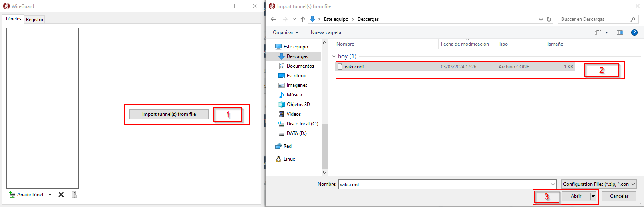Open the Añadir túnel dropdown arrow
Image resolution: width=644 pixels, height=207 pixels.
pos(50,195)
